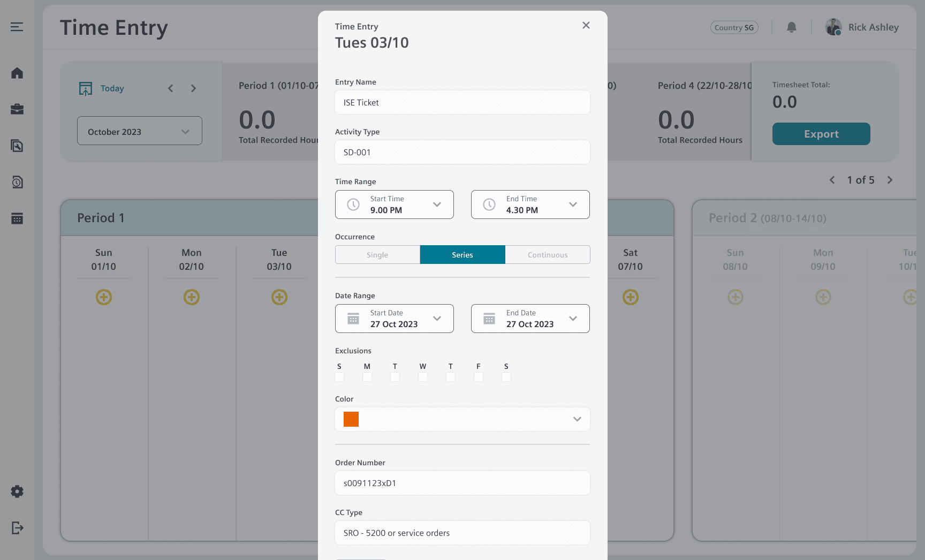Expand the Start Date dropdown
Screen dimensions: 925x560
tap(437, 319)
